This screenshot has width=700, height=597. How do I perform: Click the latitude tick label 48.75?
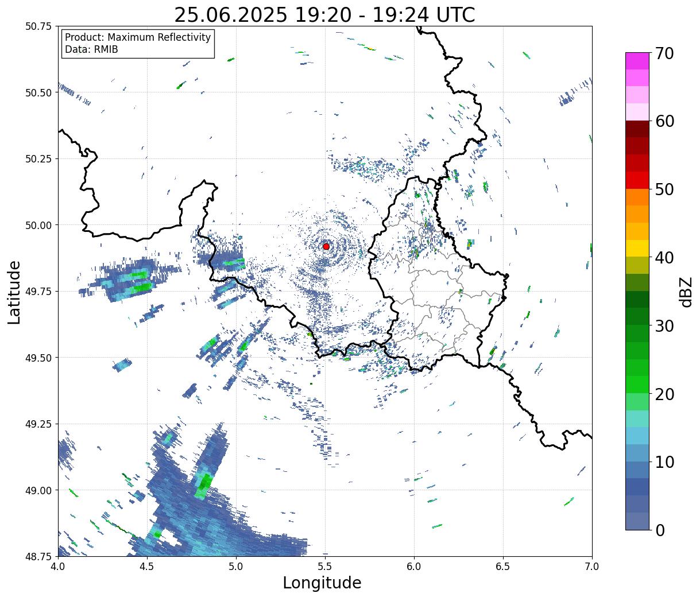point(38,556)
